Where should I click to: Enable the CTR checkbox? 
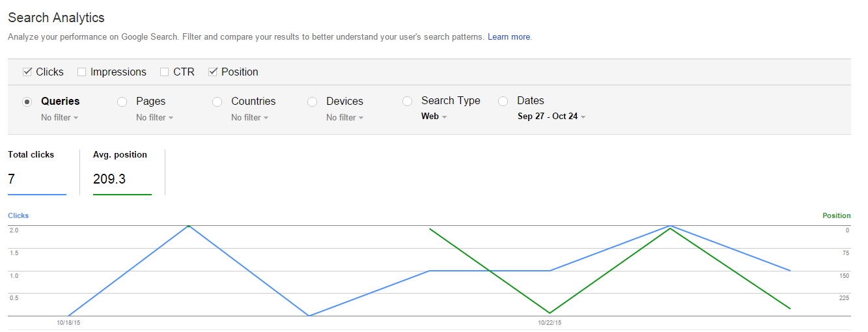[164, 72]
